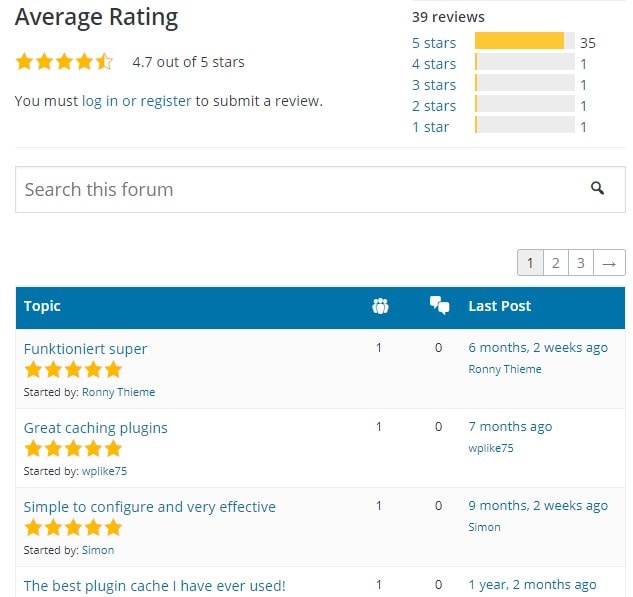Open the 7 months ago post link
Screen dimensions: 633x597
(x=510, y=427)
